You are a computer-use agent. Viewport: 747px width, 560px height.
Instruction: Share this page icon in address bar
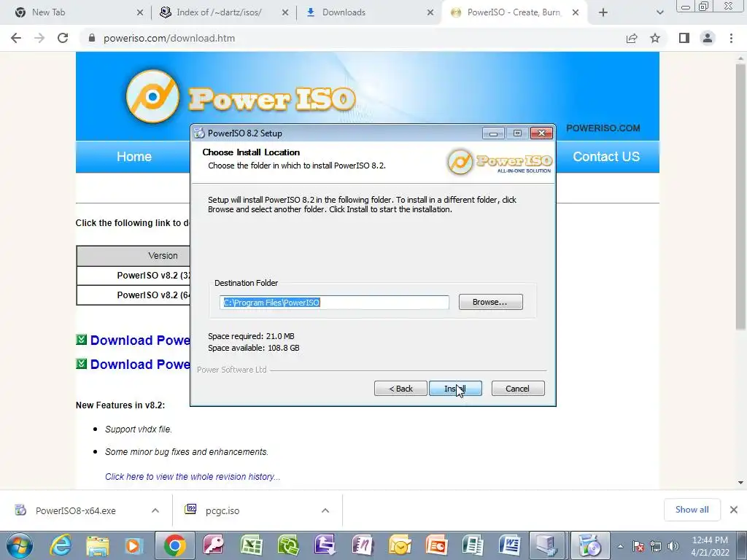click(x=632, y=38)
